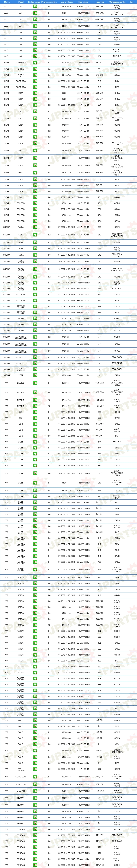Image resolution: width=137 pixels, height=868 pixels.
Task: Click fuel icon in SKODA OCTAVIA 1Z3 BLF row
Action: tap(35, 301)
